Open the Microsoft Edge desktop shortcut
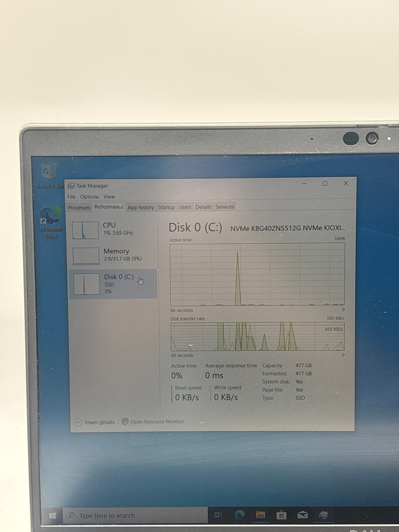This screenshot has height=532, width=399. click(51, 221)
